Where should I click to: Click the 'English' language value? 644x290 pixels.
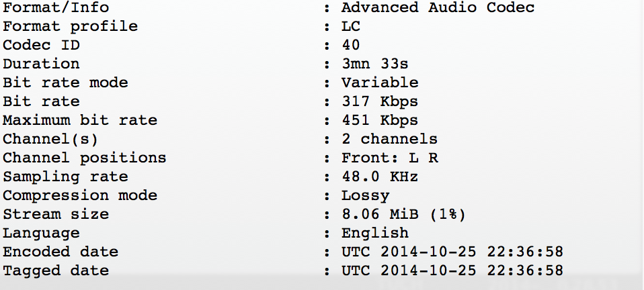click(374, 233)
